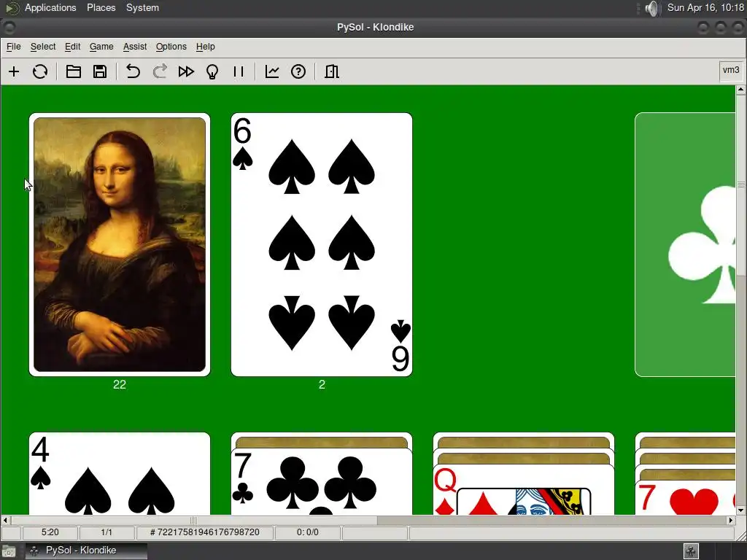Click the horizontal scrollbar left arrow
The height and width of the screenshot is (560, 747).
[5, 521]
